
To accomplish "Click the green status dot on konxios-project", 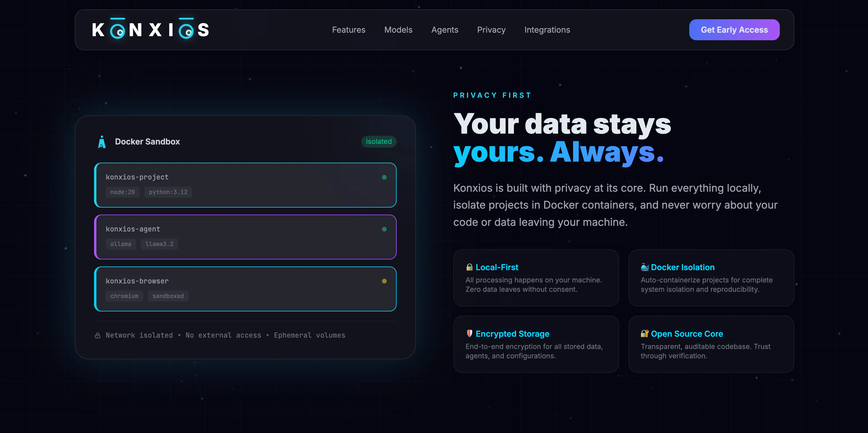I will pos(384,177).
